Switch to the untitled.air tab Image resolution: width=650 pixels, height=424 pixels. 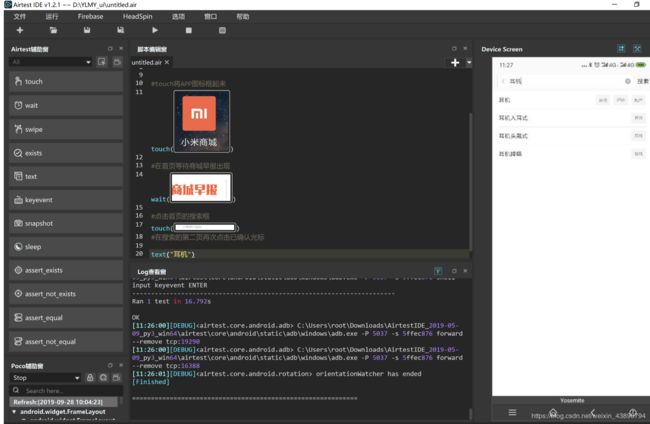click(147, 62)
